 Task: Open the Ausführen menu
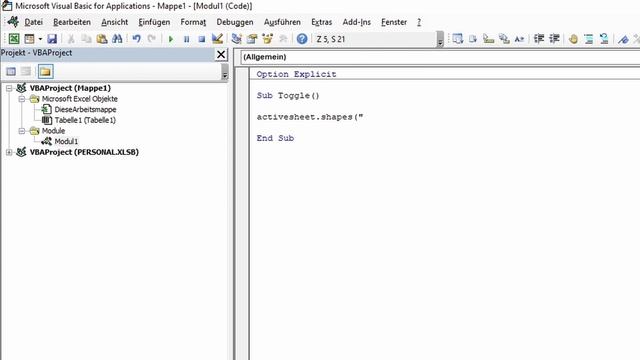coord(282,22)
